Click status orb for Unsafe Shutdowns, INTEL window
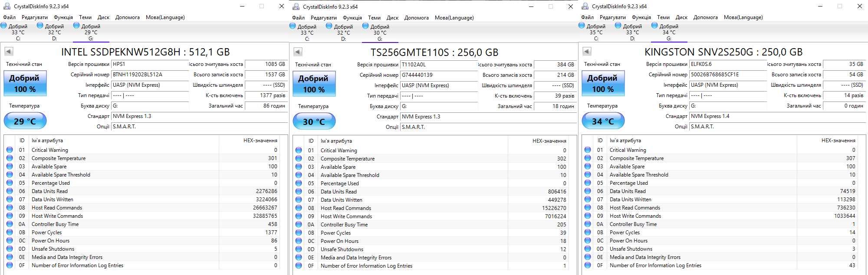Screen dimensions: 868x275 coord(10,249)
